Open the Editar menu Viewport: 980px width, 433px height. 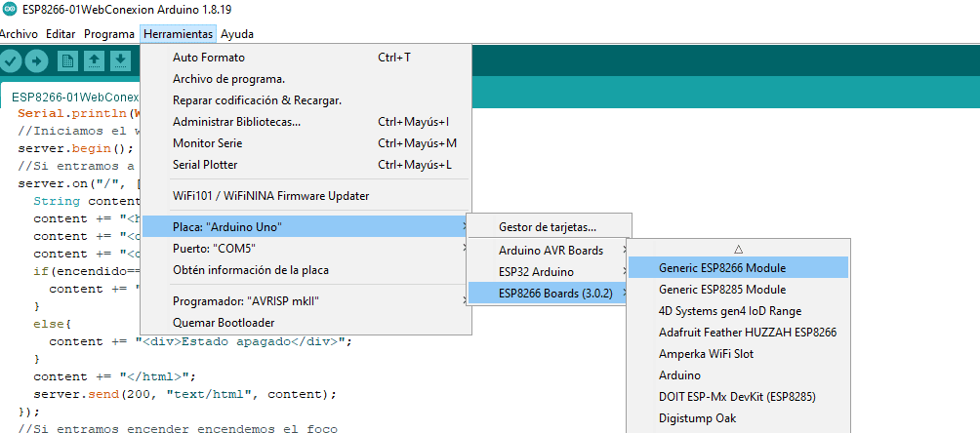(x=61, y=34)
